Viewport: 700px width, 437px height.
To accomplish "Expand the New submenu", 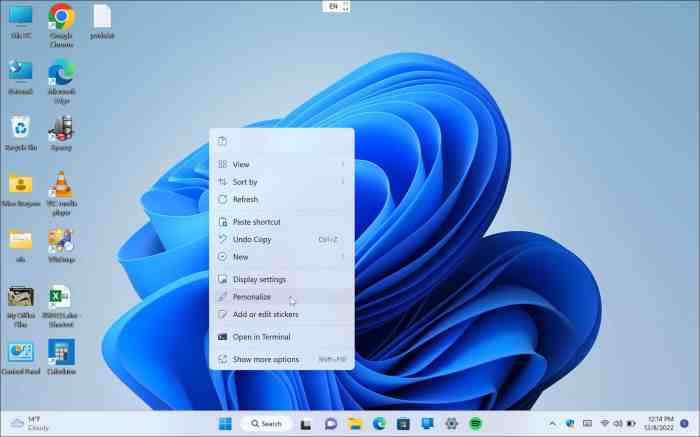I will pyautogui.click(x=282, y=257).
